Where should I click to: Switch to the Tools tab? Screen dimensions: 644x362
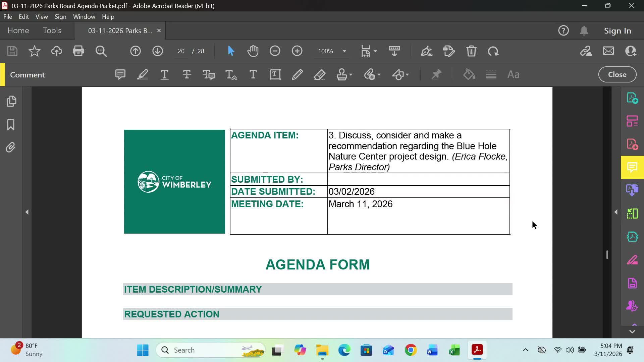[52, 31]
